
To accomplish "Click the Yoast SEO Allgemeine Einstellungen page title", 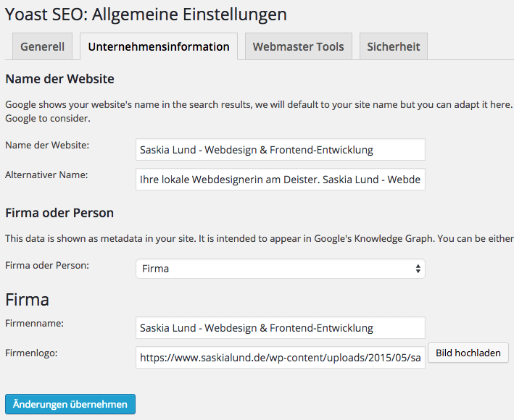I will pyautogui.click(x=146, y=14).
